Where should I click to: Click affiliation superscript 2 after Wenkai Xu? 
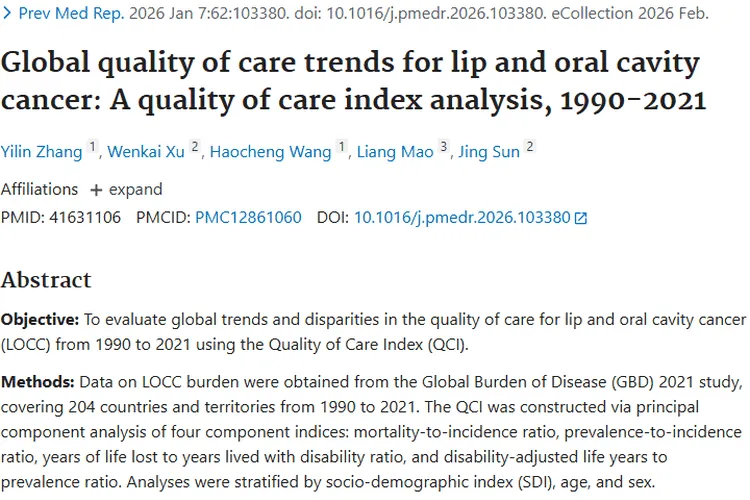[194, 147]
